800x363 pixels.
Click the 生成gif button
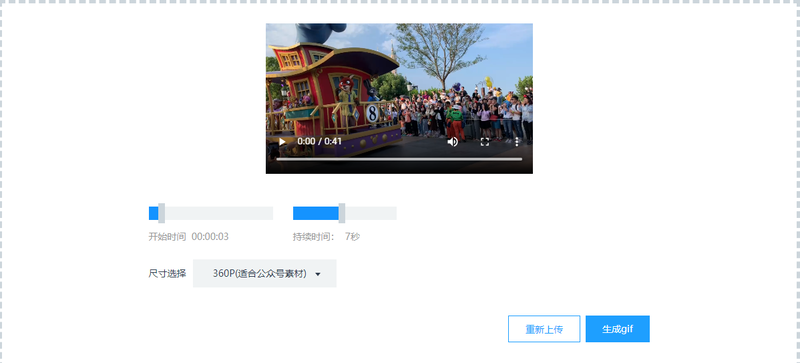(617, 329)
